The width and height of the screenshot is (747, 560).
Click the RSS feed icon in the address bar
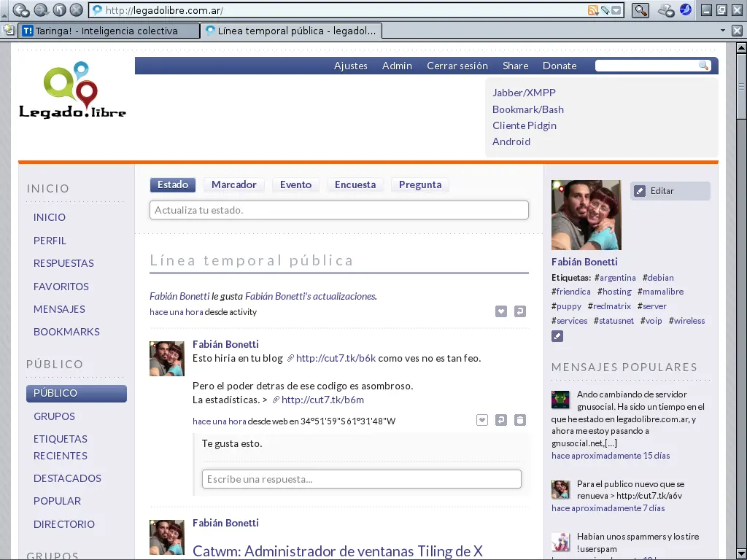click(x=592, y=9)
